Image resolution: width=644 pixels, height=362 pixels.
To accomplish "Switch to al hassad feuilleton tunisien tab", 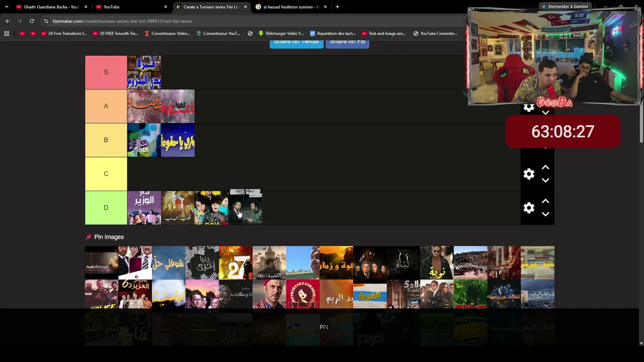I will coord(291,7).
